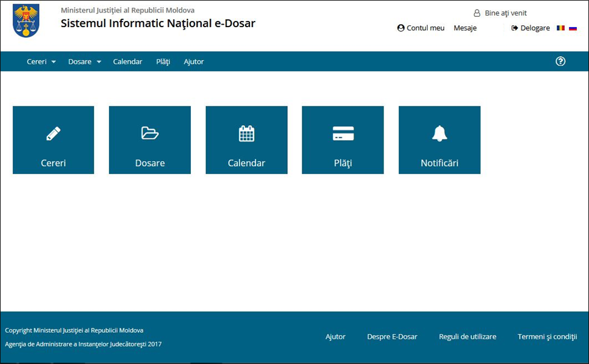Image resolution: width=589 pixels, height=364 pixels.
Task: Open Reguli de utilizare footer link
Action: pyautogui.click(x=467, y=337)
